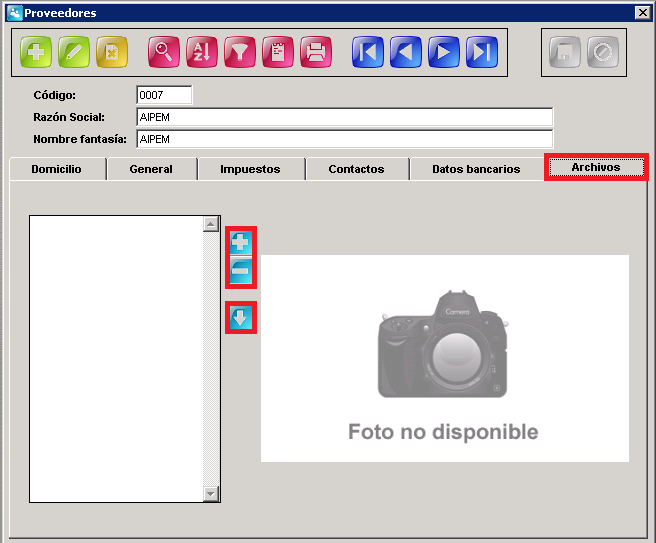
Task: Click the Foto no disponible preview image
Action: 445,359
